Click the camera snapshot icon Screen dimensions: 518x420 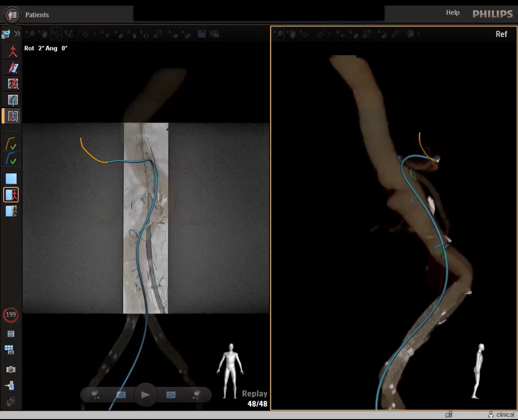[11, 369]
